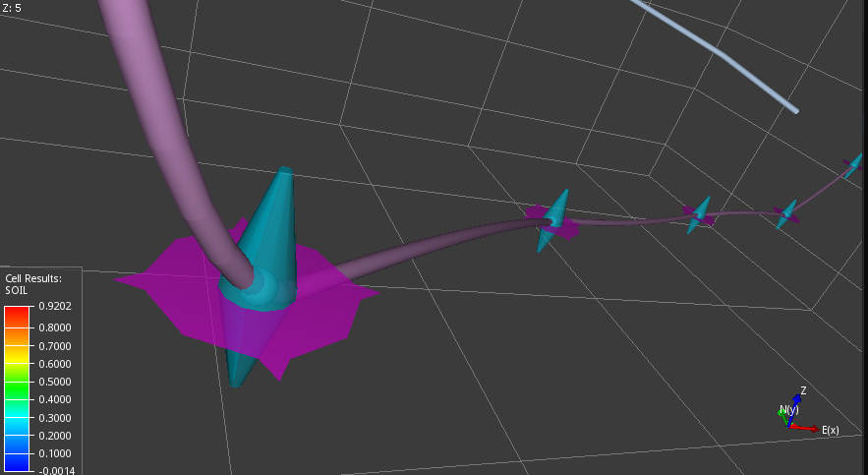Click legend maximum value 0.9202
The image size is (868, 475).
[55, 306]
